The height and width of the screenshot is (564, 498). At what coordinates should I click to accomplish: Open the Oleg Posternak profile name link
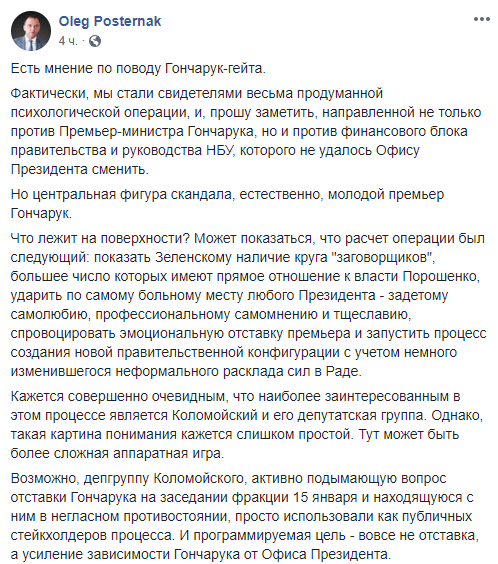coord(110,22)
